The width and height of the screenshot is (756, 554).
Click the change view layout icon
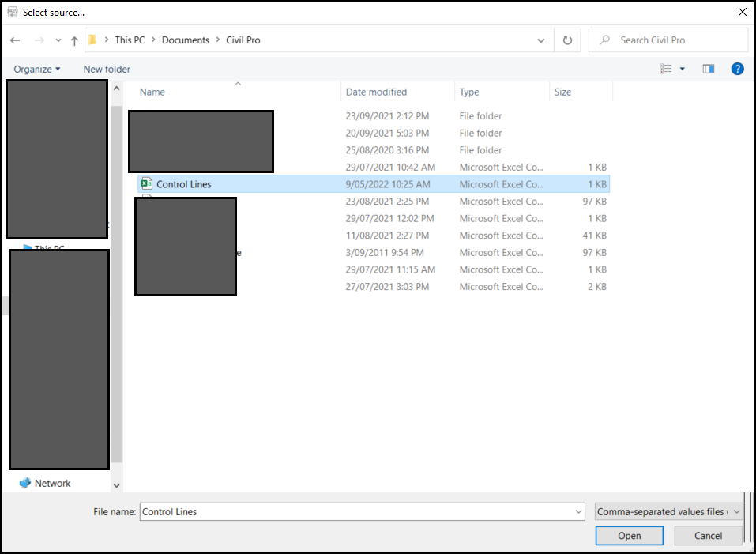point(666,69)
